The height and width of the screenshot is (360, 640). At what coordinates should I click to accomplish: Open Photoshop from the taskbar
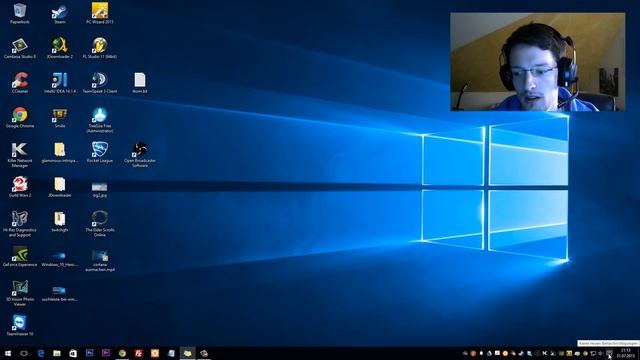pos(89,353)
